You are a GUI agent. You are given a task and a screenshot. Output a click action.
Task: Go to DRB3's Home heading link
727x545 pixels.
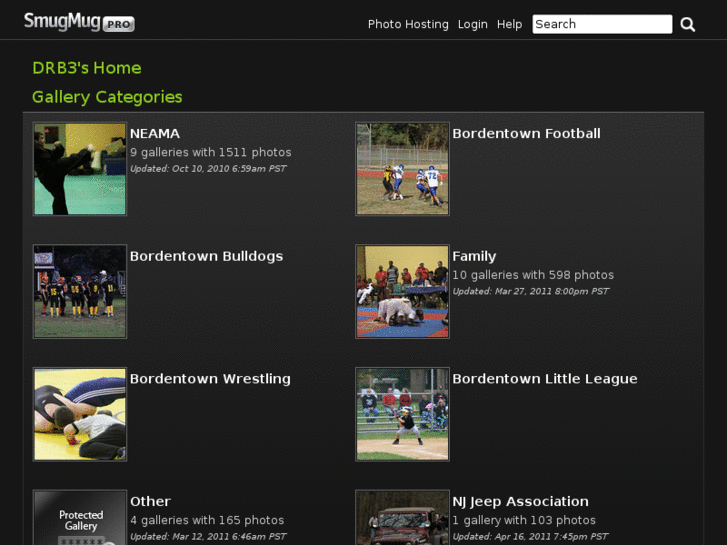[87, 68]
